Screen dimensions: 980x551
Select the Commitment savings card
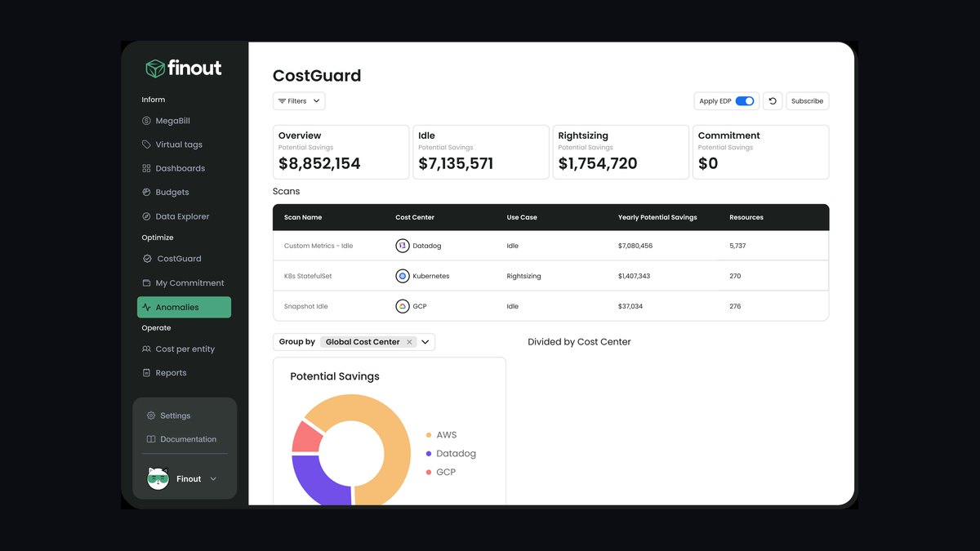760,152
